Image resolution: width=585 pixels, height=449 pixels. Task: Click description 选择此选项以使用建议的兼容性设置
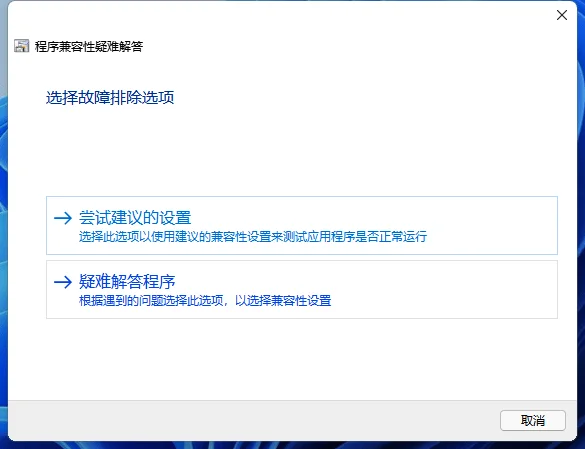click(x=253, y=237)
